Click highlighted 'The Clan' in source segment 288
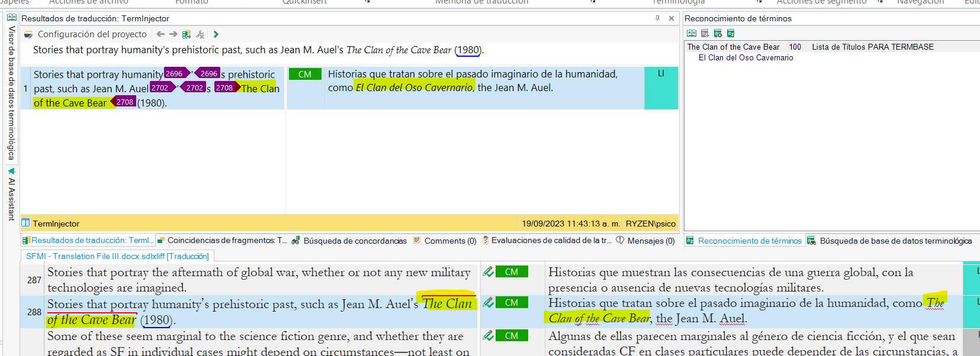 coord(447,303)
